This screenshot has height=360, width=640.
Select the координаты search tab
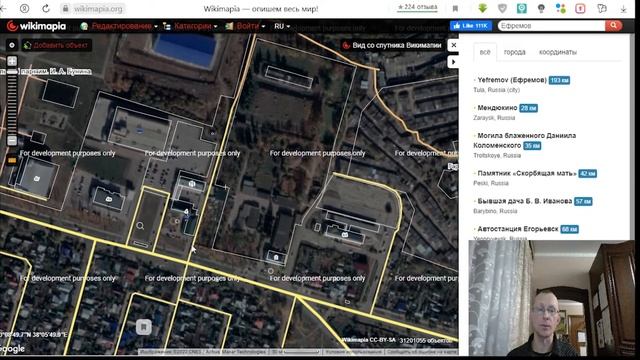point(558,52)
